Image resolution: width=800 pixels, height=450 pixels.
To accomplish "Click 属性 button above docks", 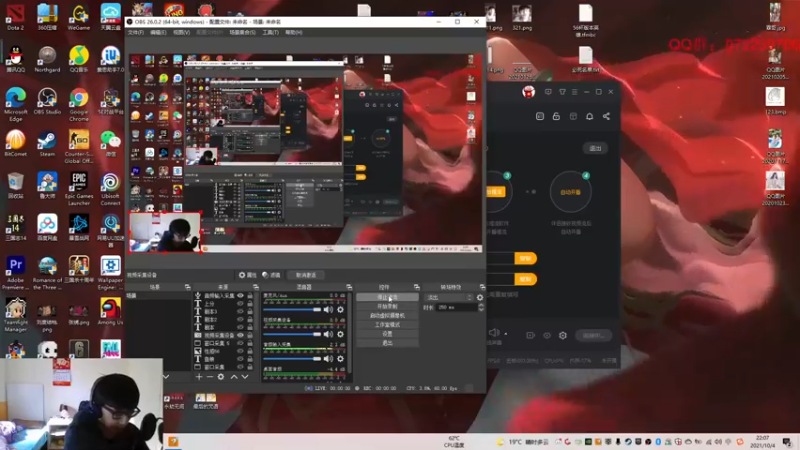I will coord(247,275).
